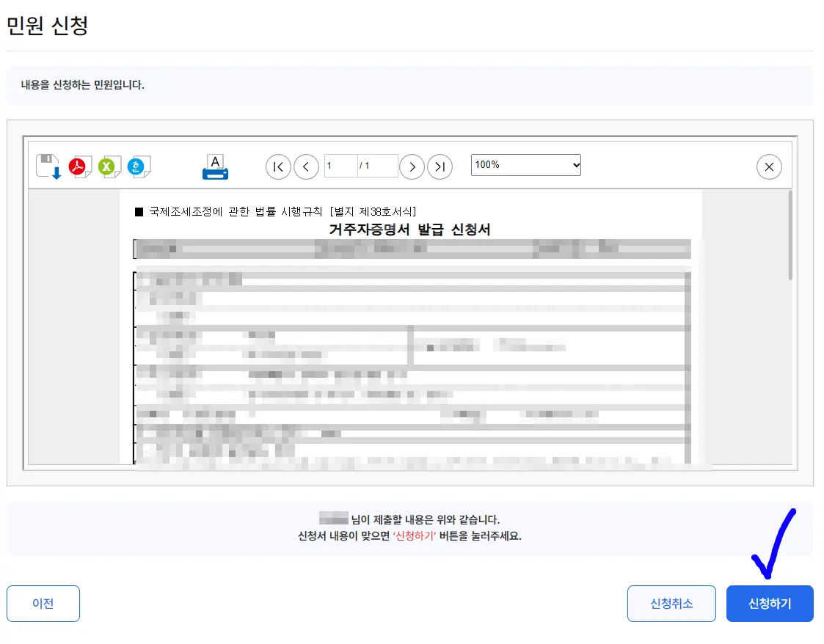Click 이전 to go back
The image size is (824, 644).
(43, 603)
